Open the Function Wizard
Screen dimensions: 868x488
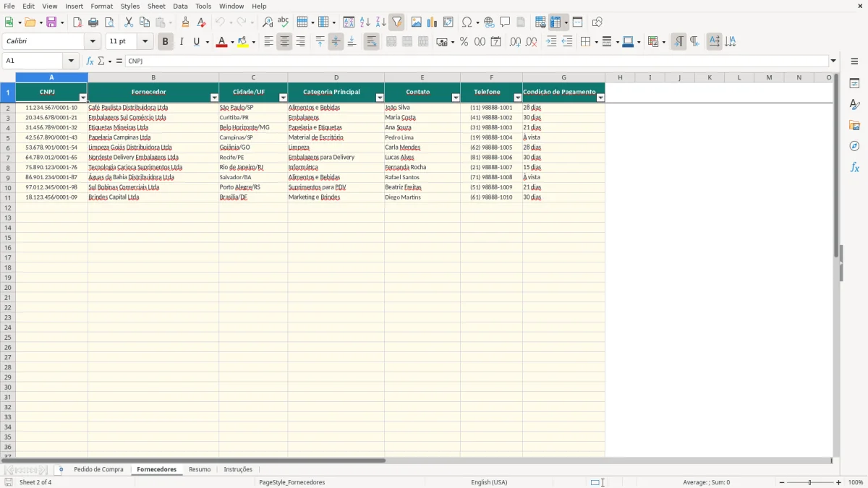90,61
